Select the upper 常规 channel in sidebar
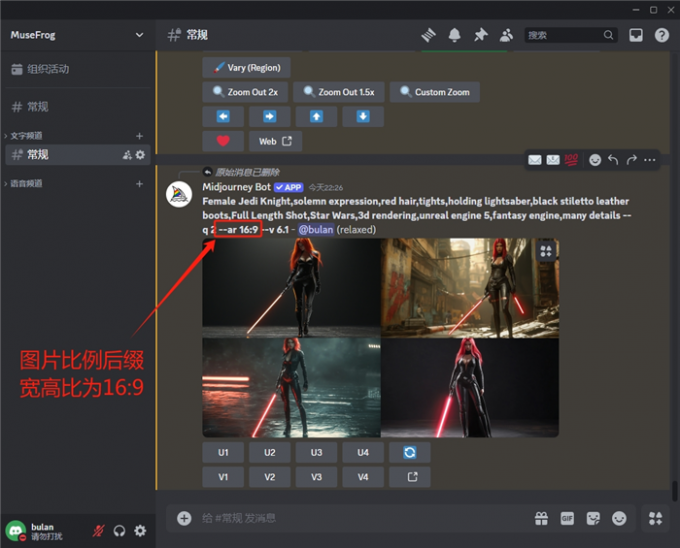 77,107
